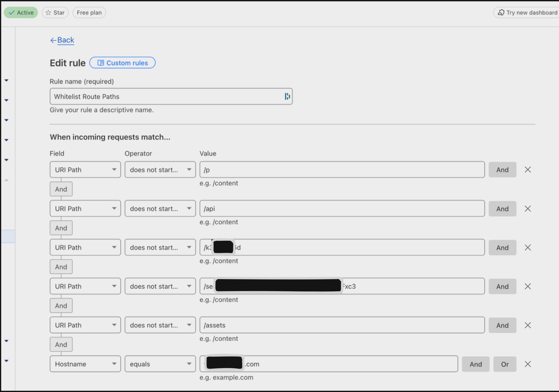Click the Free plan badge
The width and height of the screenshot is (559, 392).
[89, 12]
